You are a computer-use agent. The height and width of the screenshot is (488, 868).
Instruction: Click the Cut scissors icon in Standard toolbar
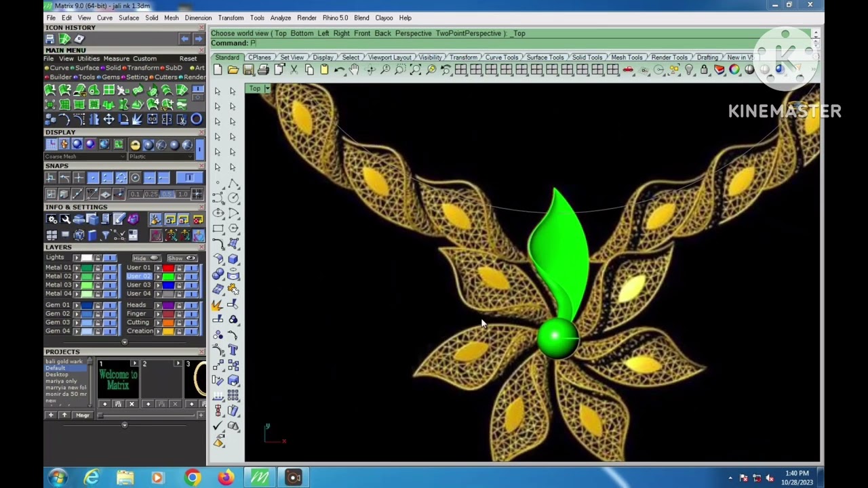pyautogui.click(x=294, y=70)
